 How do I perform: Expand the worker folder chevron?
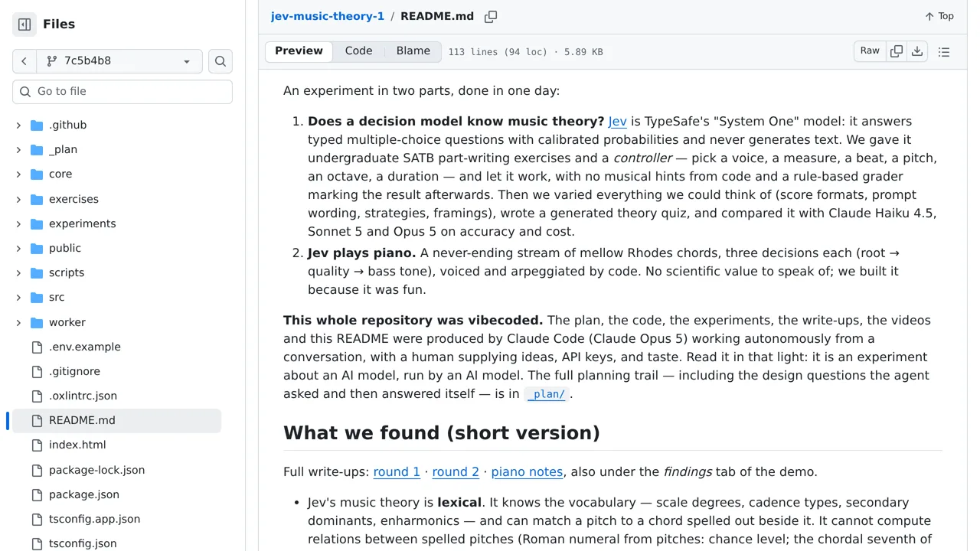pyautogui.click(x=18, y=322)
